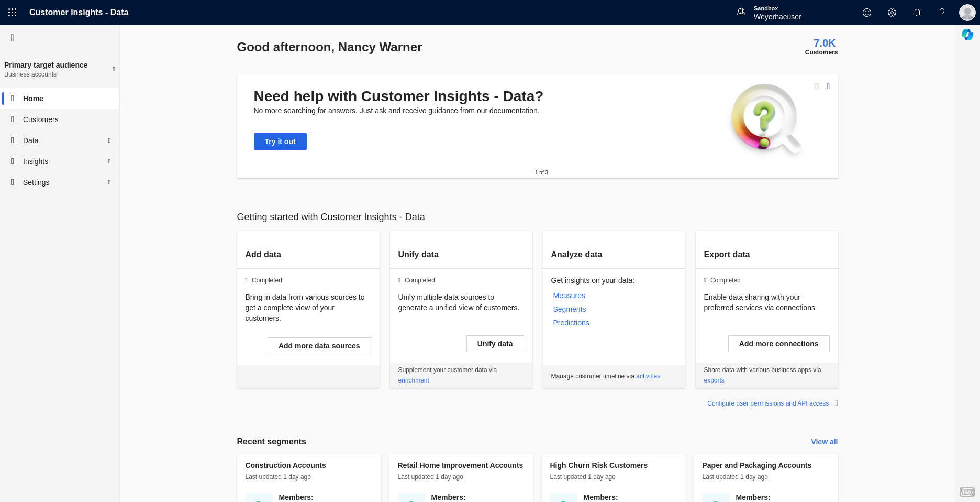Expand the Settings section in sidebar

109,182
